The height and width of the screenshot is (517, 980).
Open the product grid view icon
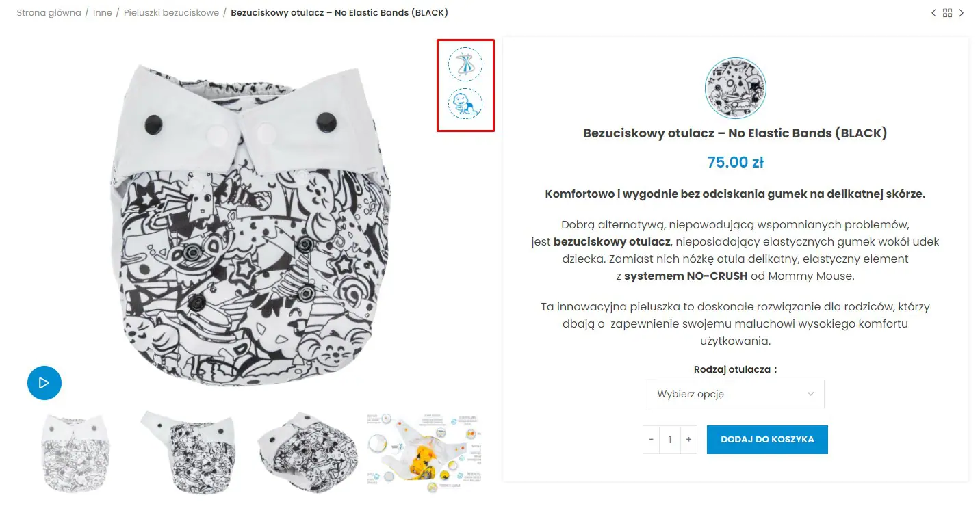(947, 13)
